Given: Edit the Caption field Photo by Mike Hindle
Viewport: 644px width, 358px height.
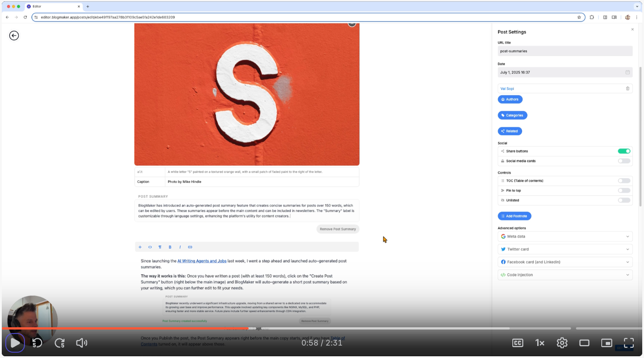Looking at the screenshot, I should click(262, 182).
